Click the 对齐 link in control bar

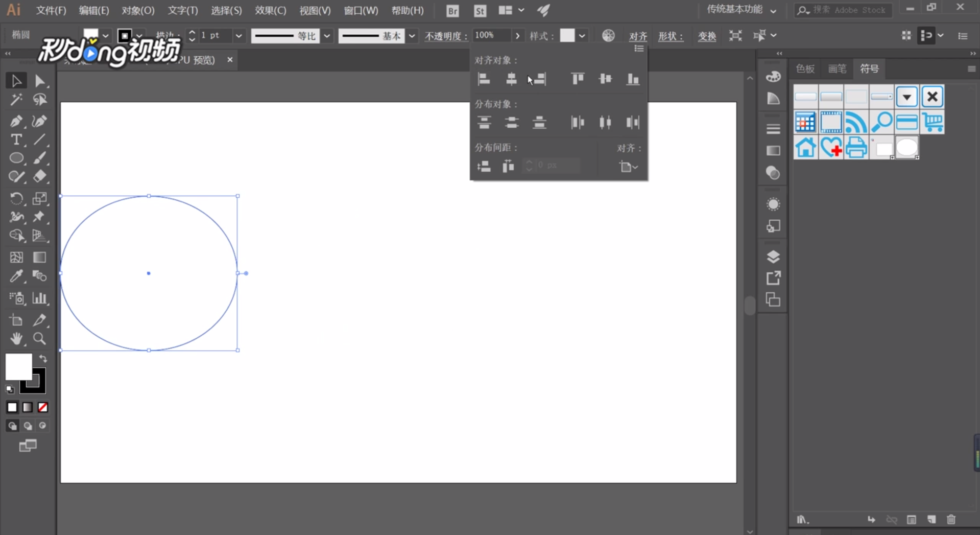[x=638, y=36]
